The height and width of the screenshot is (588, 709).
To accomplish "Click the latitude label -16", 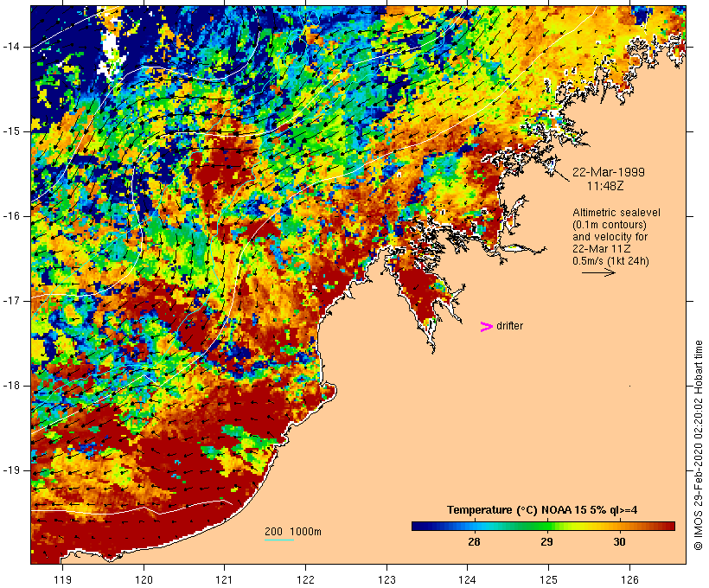I will click(x=11, y=216).
